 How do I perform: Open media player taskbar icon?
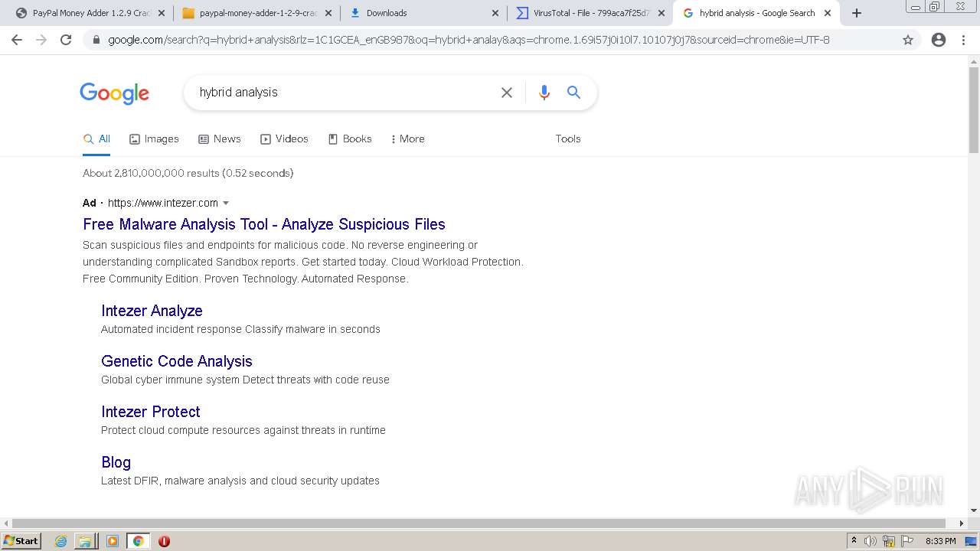click(x=113, y=541)
